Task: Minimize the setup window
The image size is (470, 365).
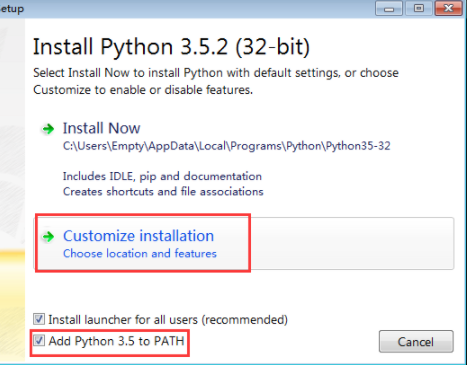Action: (389, 8)
